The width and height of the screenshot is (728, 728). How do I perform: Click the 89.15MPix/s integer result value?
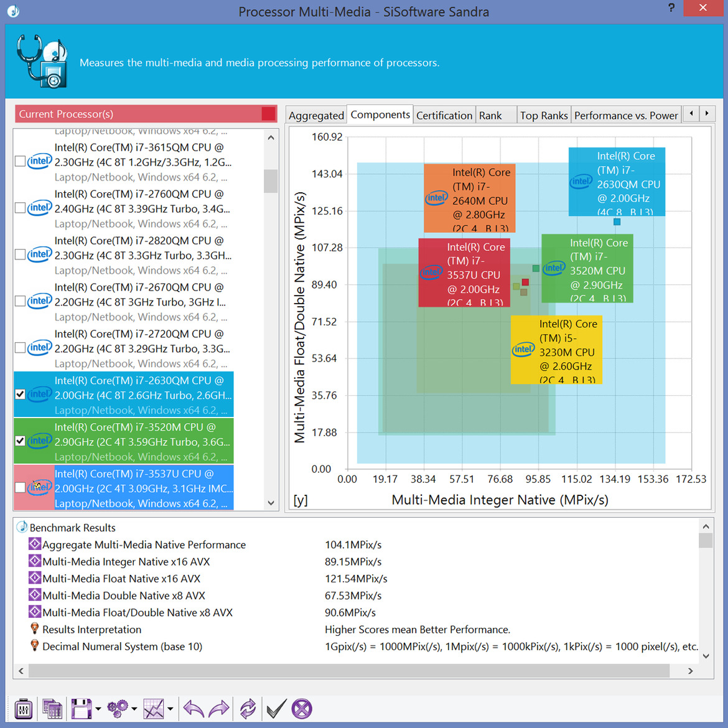(x=353, y=562)
